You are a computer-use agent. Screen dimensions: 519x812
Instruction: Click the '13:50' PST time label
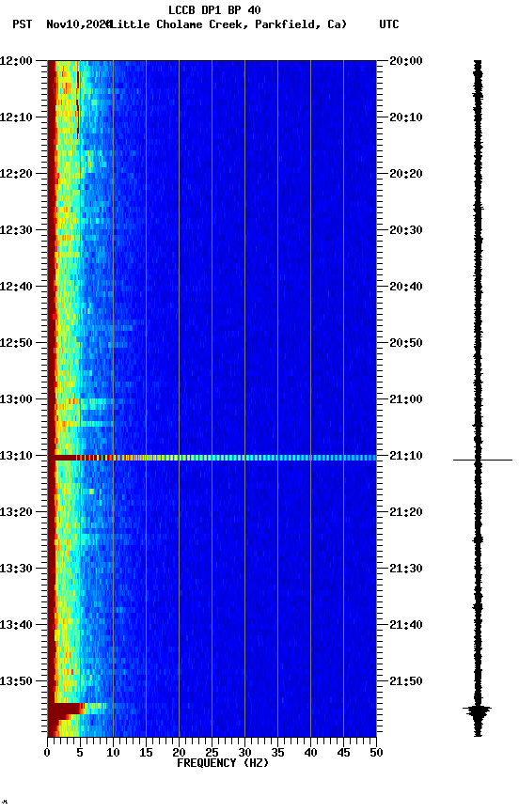tap(16, 682)
